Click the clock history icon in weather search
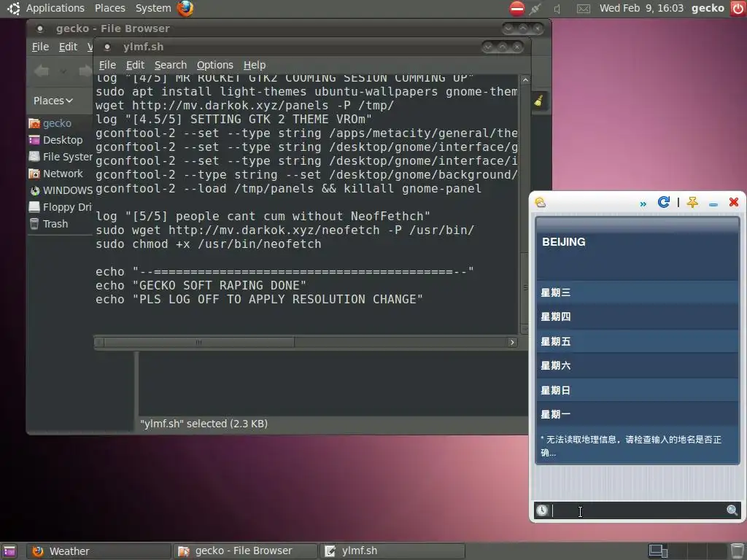This screenshot has height=560, width=747. point(542,510)
